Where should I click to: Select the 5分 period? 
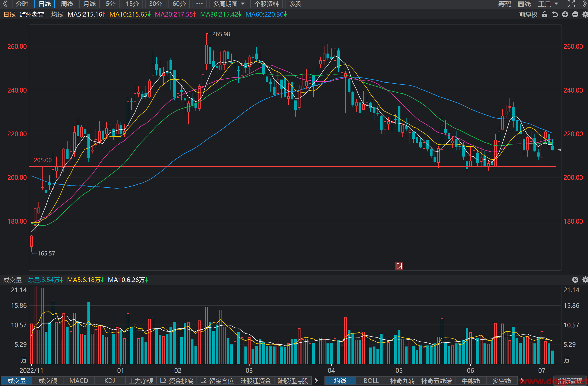click(111, 4)
